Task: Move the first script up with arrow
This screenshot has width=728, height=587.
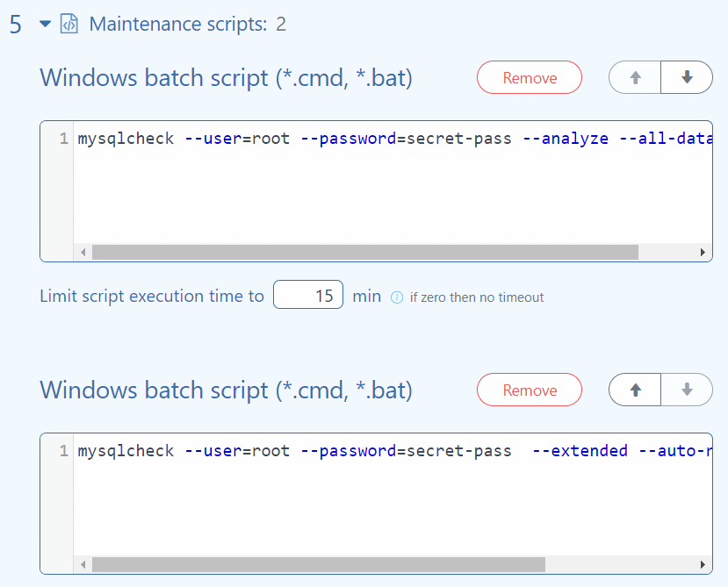Action: pyautogui.click(x=635, y=78)
